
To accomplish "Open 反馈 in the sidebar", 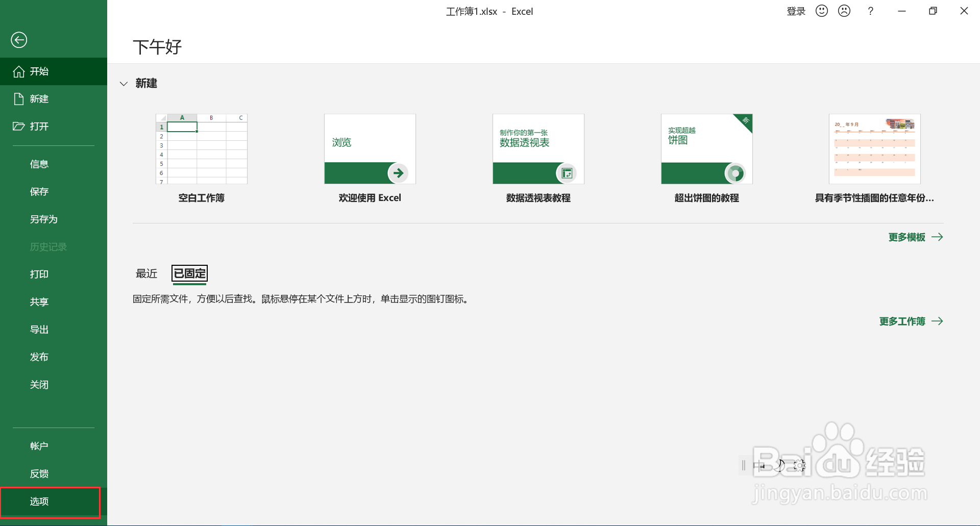I will coord(39,474).
